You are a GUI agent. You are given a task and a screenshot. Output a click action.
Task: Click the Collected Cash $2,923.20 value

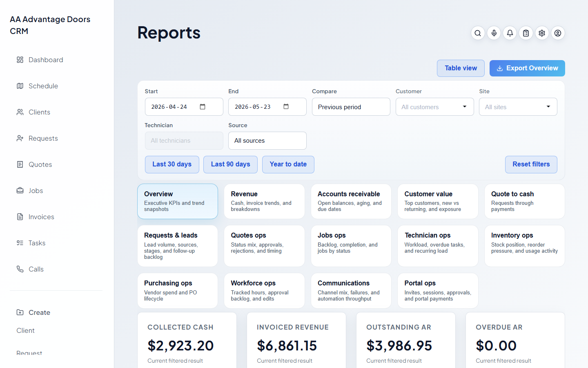tap(180, 346)
